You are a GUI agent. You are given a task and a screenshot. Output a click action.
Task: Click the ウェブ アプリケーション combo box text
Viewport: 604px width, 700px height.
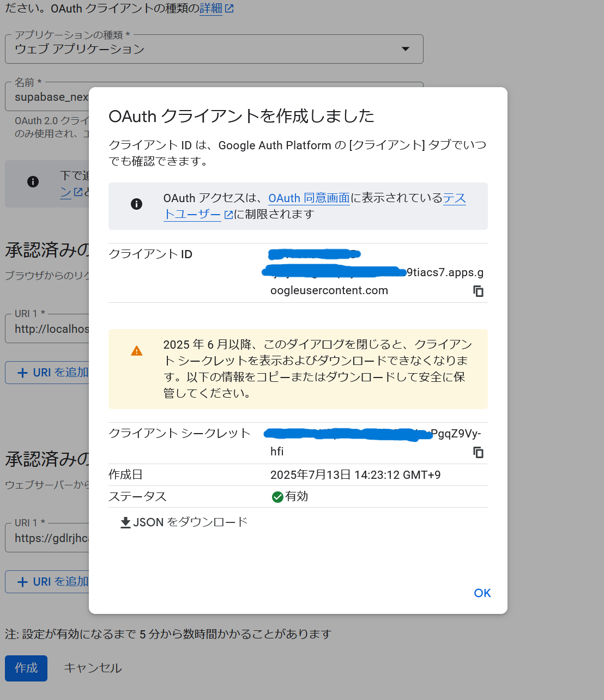pos(80,49)
